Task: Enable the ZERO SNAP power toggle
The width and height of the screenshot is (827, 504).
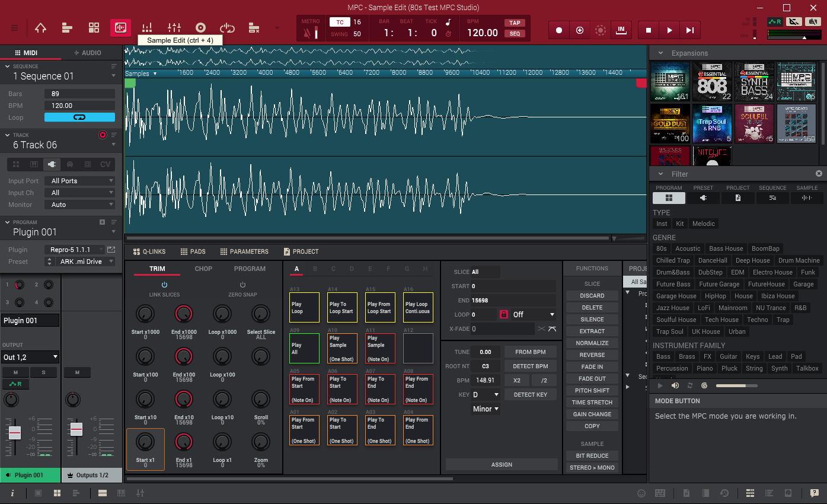Action: (242, 285)
